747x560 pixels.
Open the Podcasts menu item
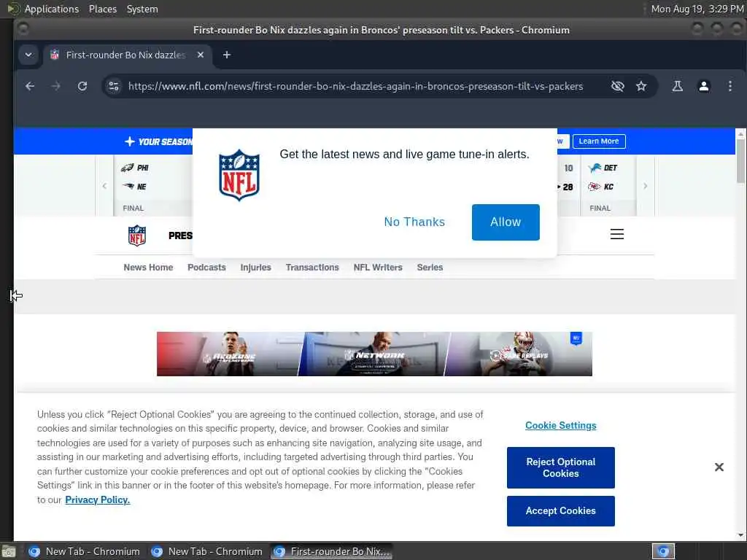click(x=206, y=267)
